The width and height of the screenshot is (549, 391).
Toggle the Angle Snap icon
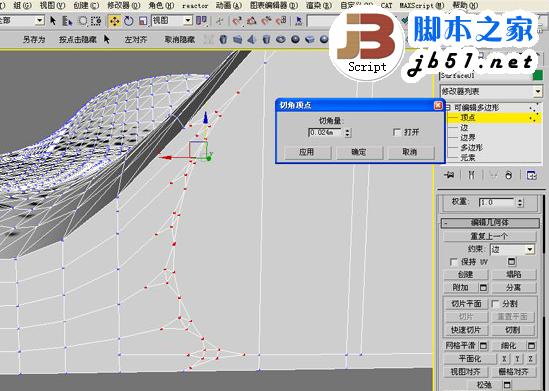click(x=252, y=21)
